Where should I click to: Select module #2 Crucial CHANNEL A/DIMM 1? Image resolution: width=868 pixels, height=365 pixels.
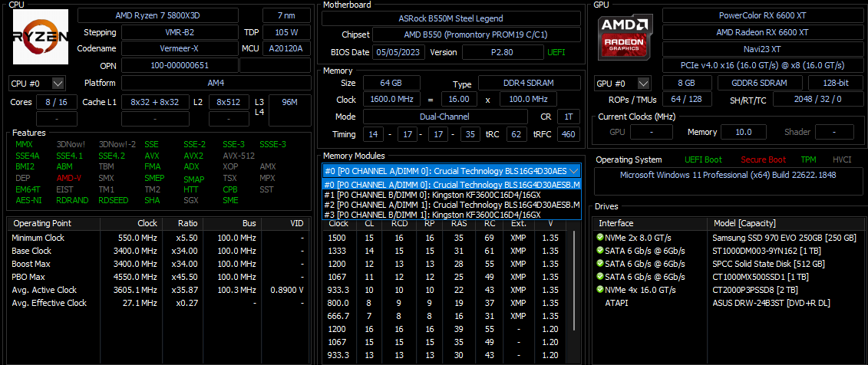tap(451, 205)
